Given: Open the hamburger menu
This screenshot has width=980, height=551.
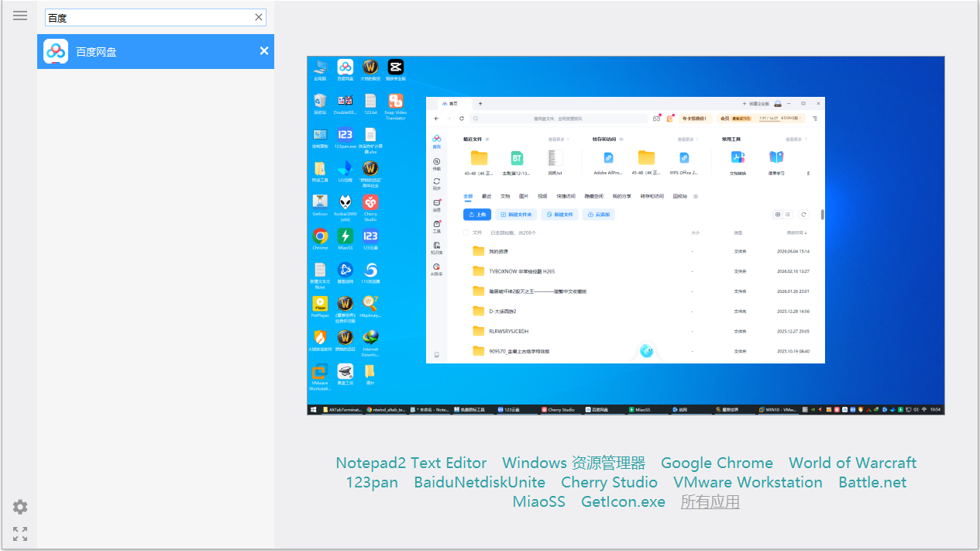Looking at the screenshot, I should pos(20,15).
